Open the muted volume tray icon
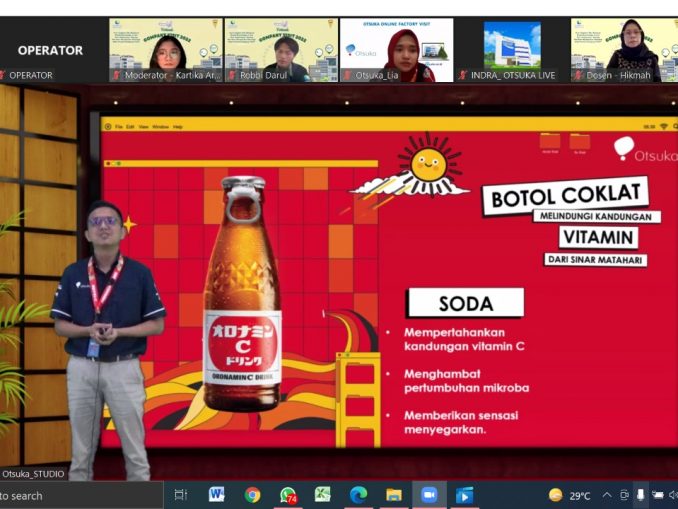Image resolution: width=678 pixels, height=509 pixels. pos(673,495)
